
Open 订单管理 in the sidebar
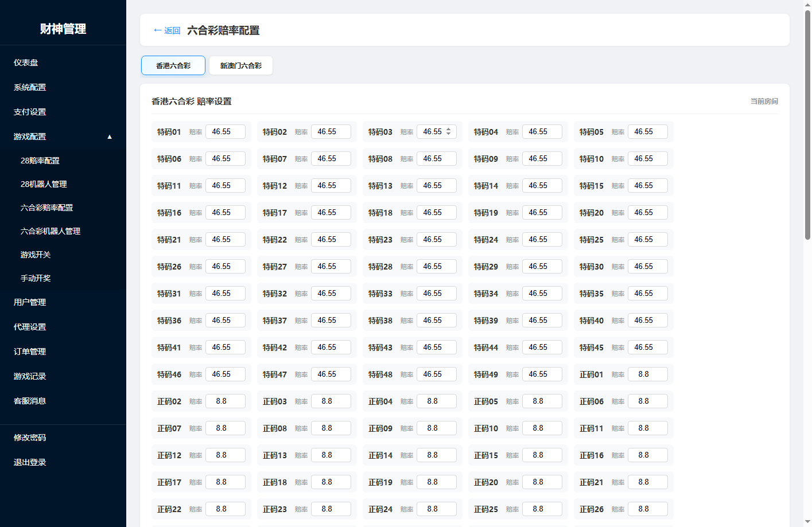click(x=63, y=352)
